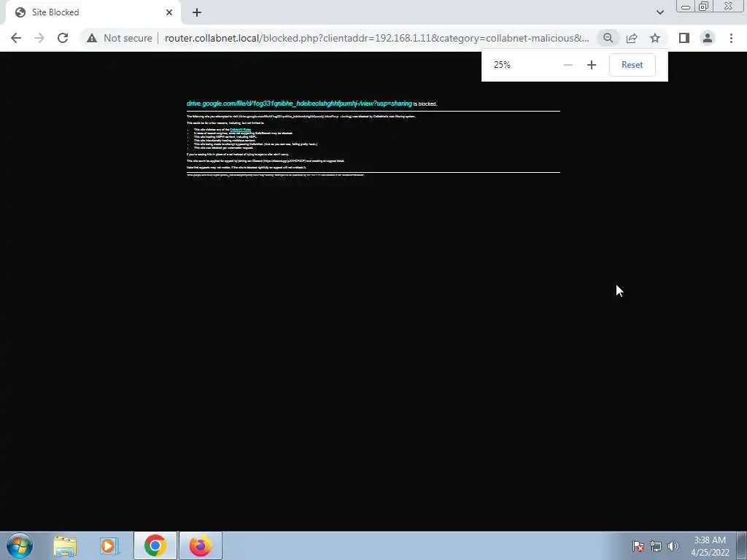The height and width of the screenshot is (560, 747).
Task: Open the CollabNet Rules link
Action: click(240, 130)
